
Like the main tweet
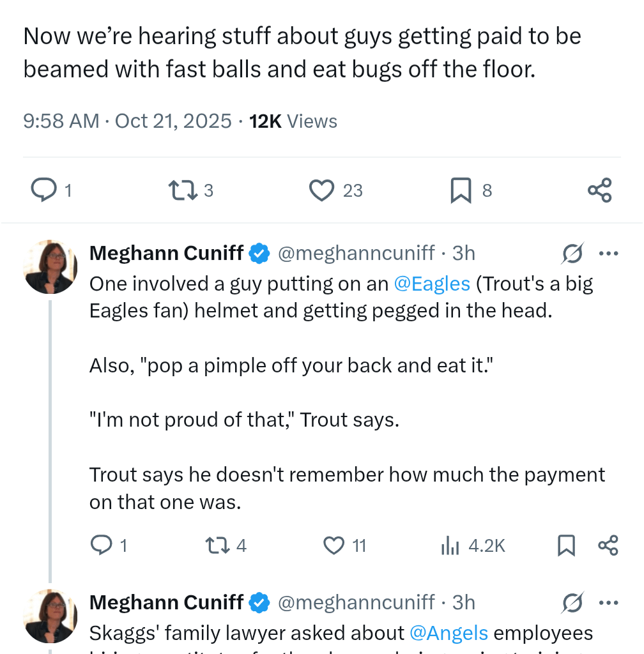[x=323, y=190]
